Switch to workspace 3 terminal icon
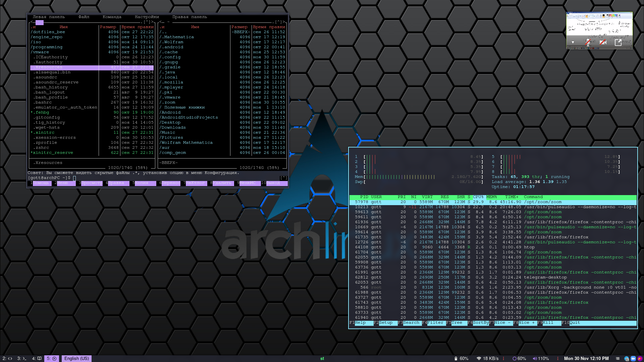The height and width of the screenshot is (362, 644). coord(22,358)
